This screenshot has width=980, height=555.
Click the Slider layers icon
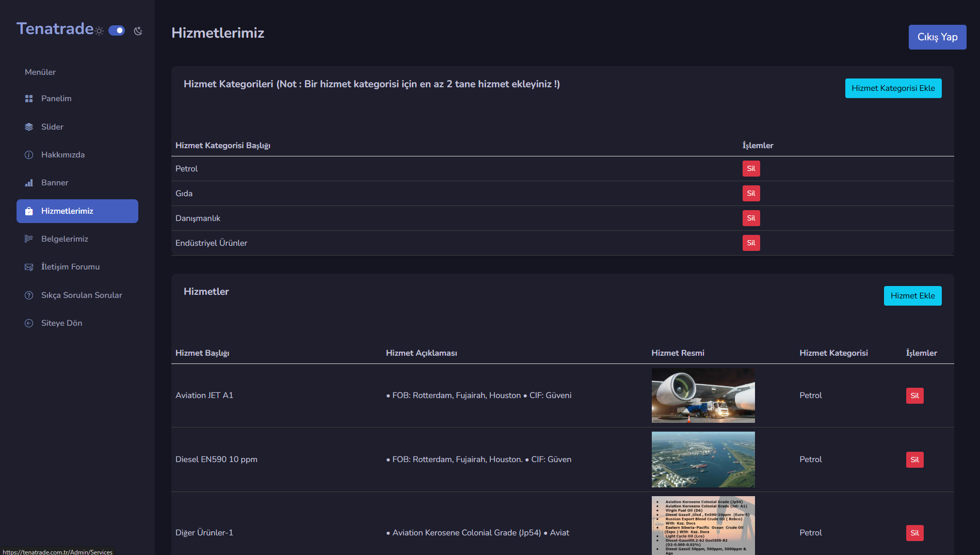(x=29, y=127)
